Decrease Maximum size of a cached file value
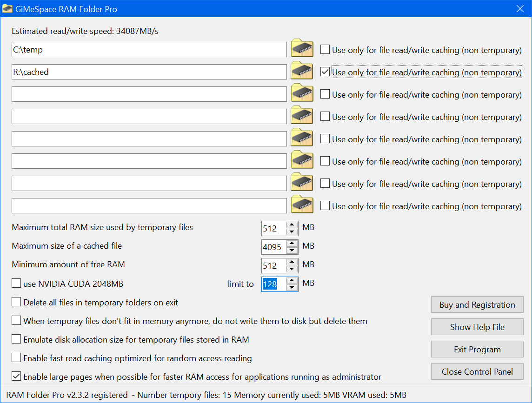 click(x=292, y=250)
